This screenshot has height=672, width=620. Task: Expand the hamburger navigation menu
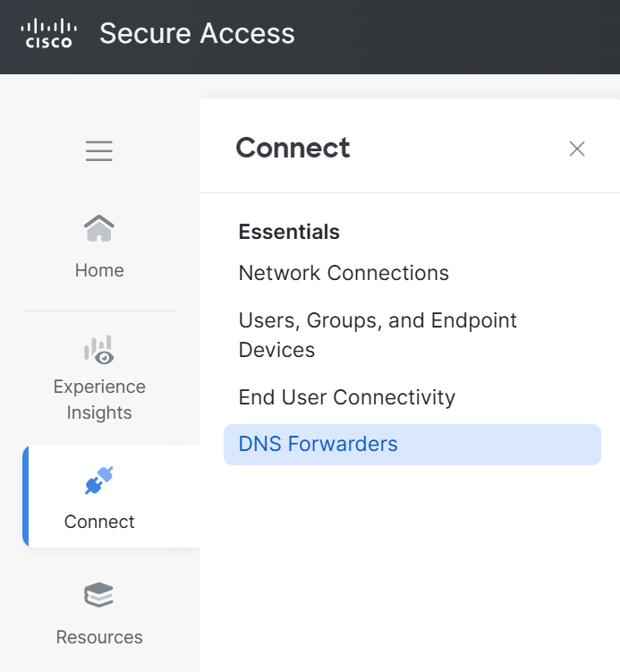click(x=99, y=151)
